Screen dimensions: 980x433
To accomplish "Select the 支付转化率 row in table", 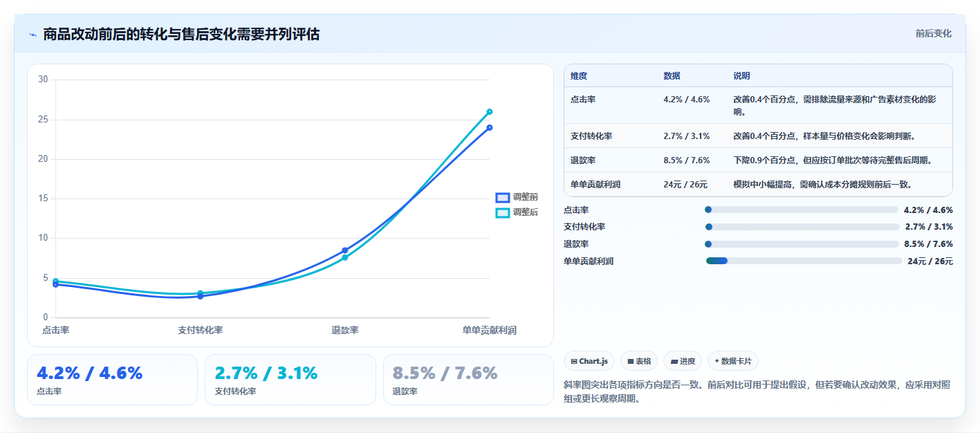I will click(758, 136).
